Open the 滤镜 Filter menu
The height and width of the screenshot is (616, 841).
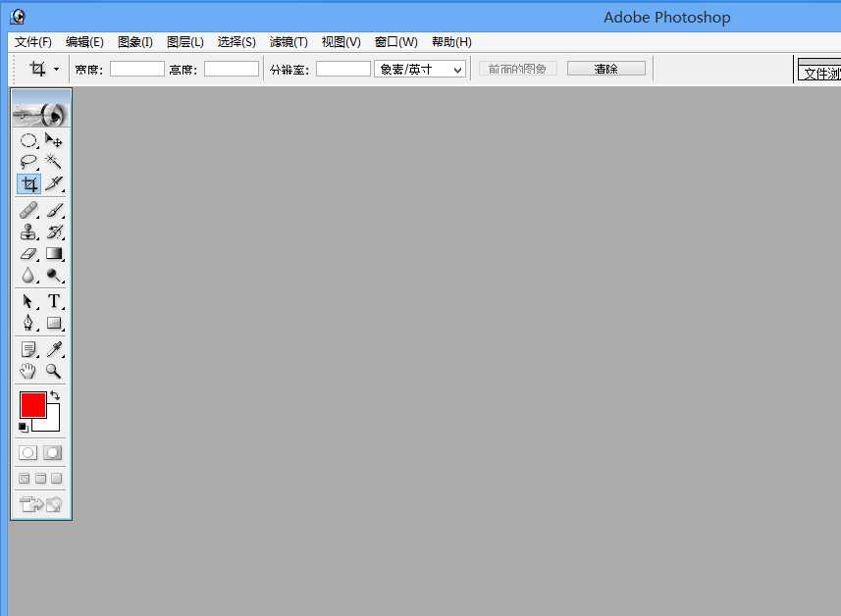pyautogui.click(x=288, y=41)
